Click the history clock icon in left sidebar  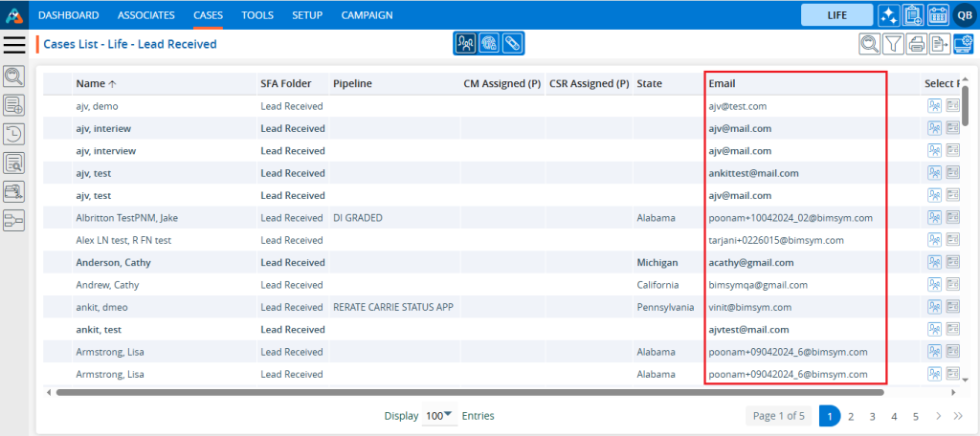[x=14, y=134]
